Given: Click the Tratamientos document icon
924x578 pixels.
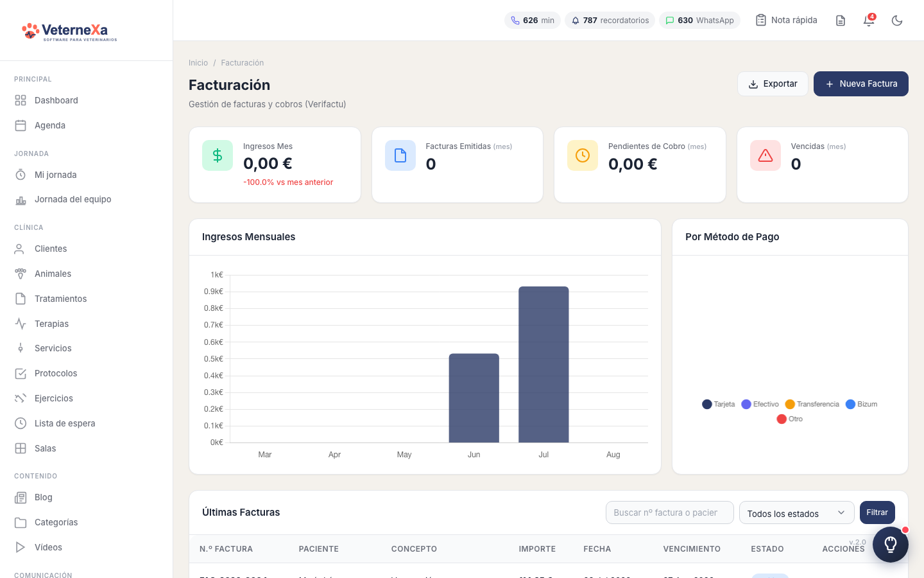Looking at the screenshot, I should coord(21,299).
